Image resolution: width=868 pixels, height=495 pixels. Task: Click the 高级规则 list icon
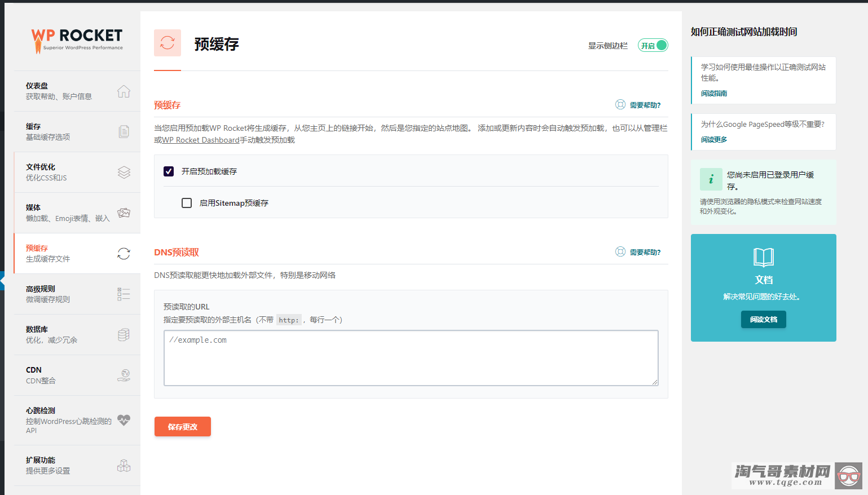pos(124,294)
